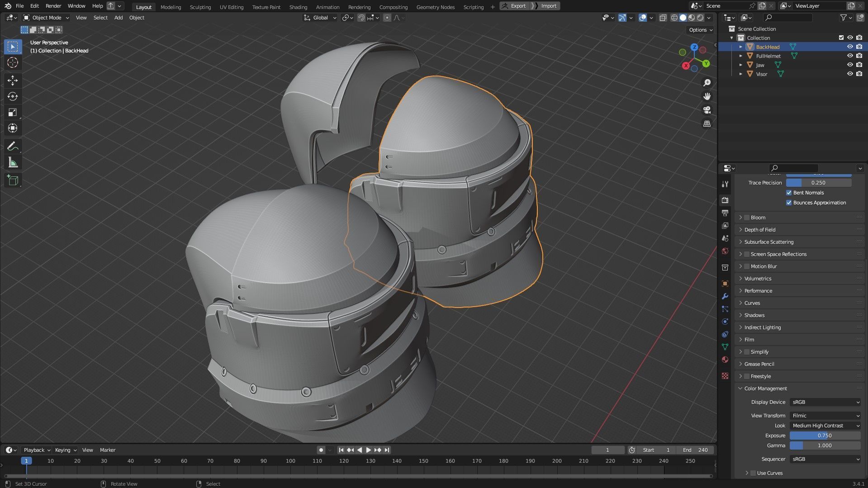Select the Rotate tool in the toolbar
This screenshot has height=488, width=868.
pos(13,96)
